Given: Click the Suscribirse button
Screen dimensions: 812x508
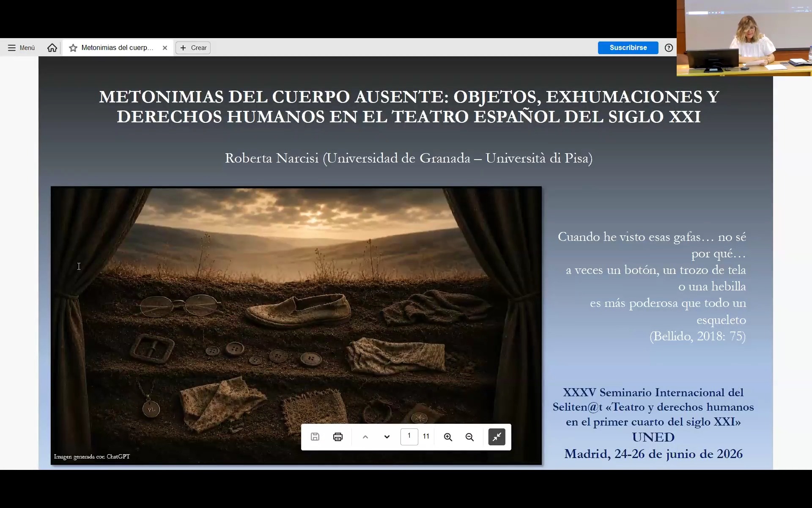Looking at the screenshot, I should 628,48.
